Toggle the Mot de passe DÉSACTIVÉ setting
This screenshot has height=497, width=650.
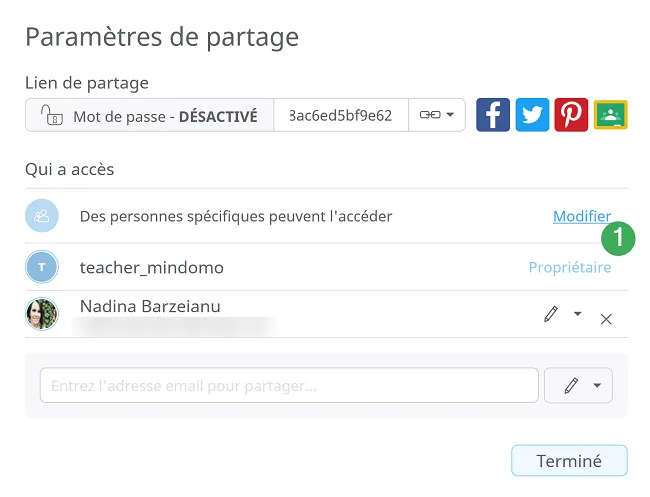150,115
